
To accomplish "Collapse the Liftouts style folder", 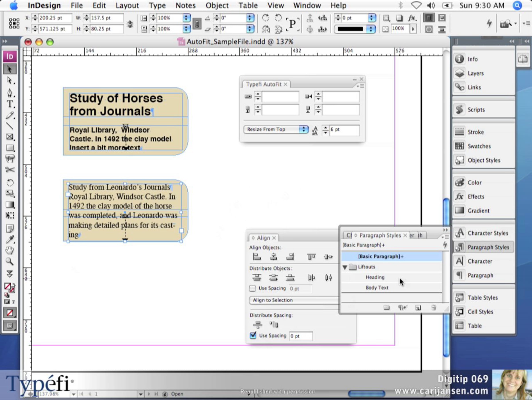I will pyautogui.click(x=345, y=267).
